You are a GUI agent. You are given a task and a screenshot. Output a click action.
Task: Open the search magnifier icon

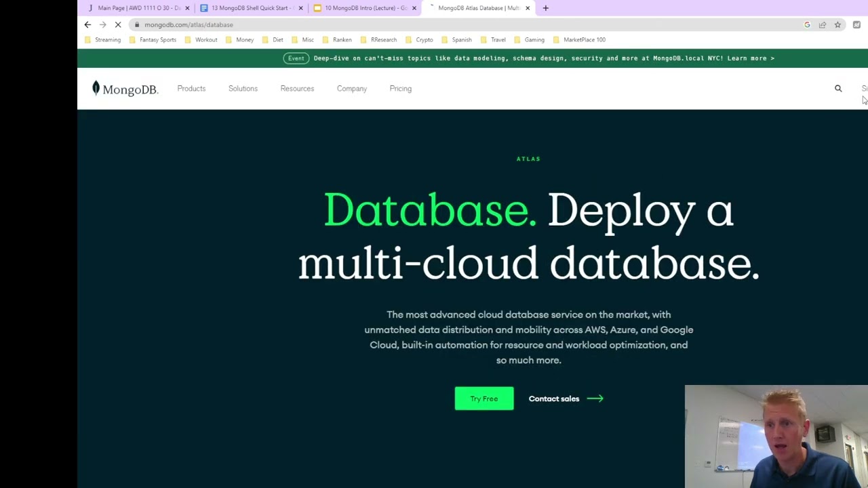(x=838, y=88)
